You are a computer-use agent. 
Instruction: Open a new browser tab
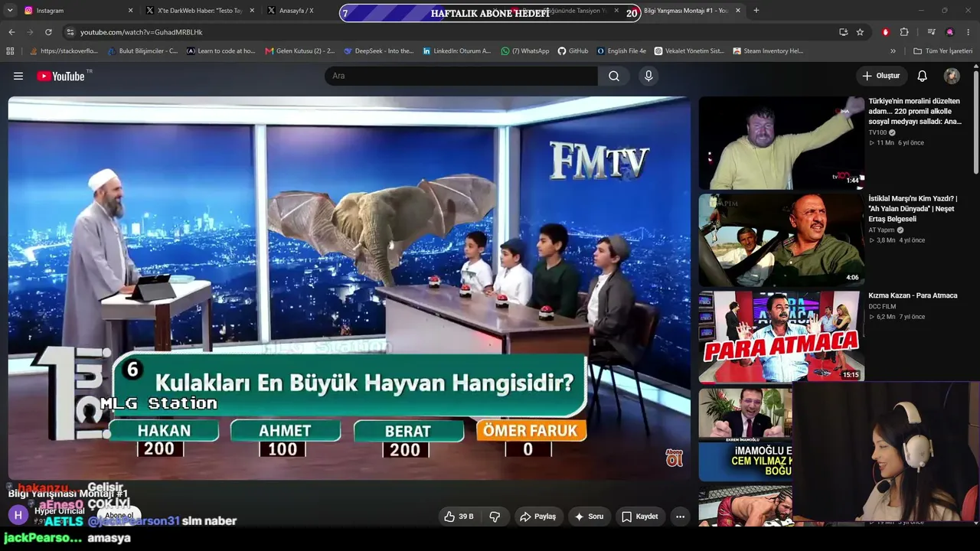(756, 11)
